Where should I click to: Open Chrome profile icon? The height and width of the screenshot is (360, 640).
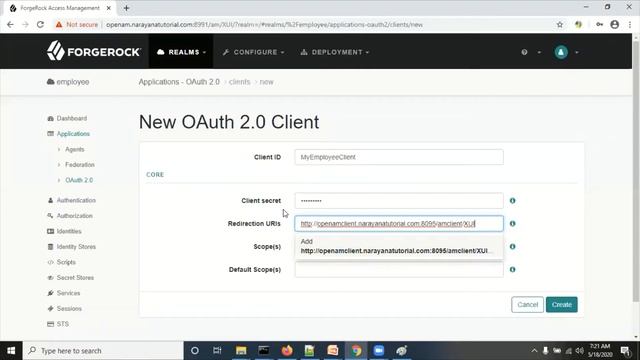(x=614, y=24)
